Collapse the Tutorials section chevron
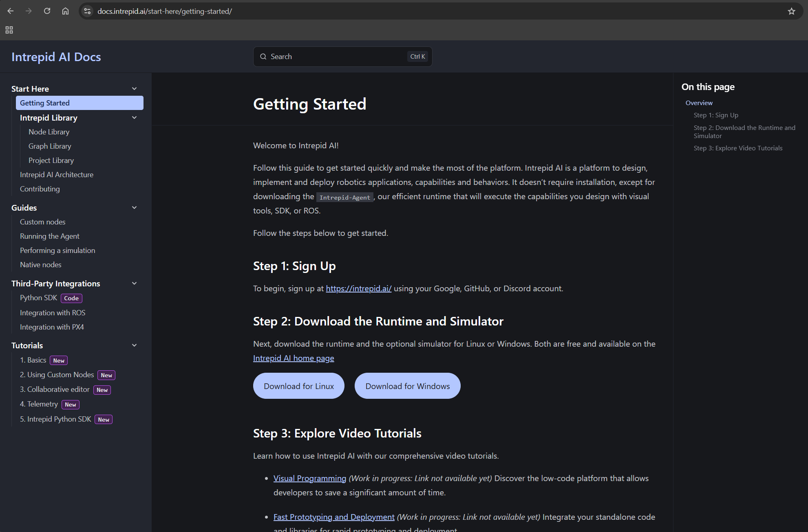This screenshot has width=808, height=532. 134,345
